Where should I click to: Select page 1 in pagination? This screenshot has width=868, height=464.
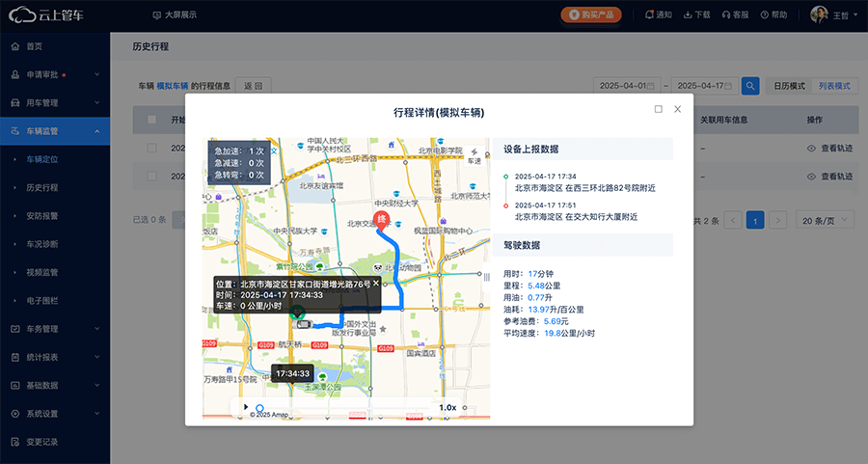[755, 220]
